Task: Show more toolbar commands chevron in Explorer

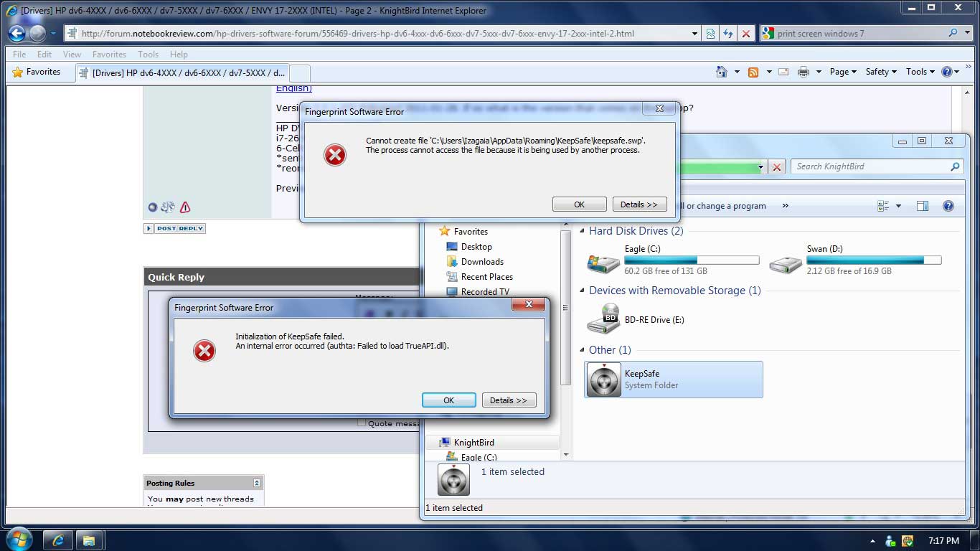Action: pos(785,206)
